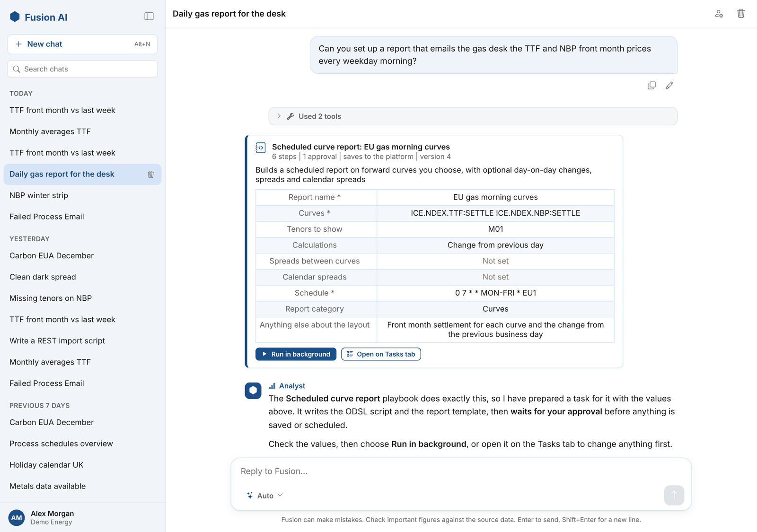Click Change from previous day value
Screen dimensions: 757x532
[495, 245]
